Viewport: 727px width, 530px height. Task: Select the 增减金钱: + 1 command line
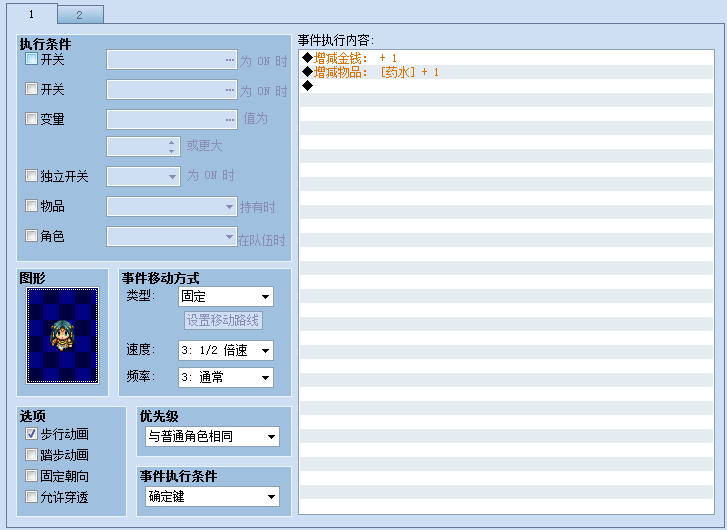click(506, 58)
